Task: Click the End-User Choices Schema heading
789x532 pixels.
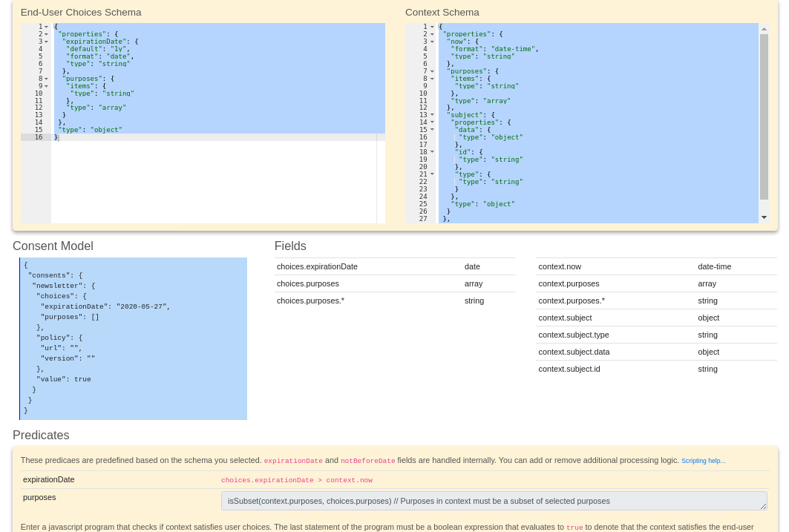Action: coord(81,12)
